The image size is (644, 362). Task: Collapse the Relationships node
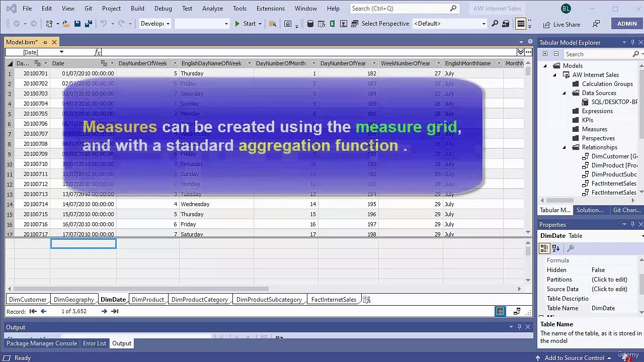tap(564, 147)
